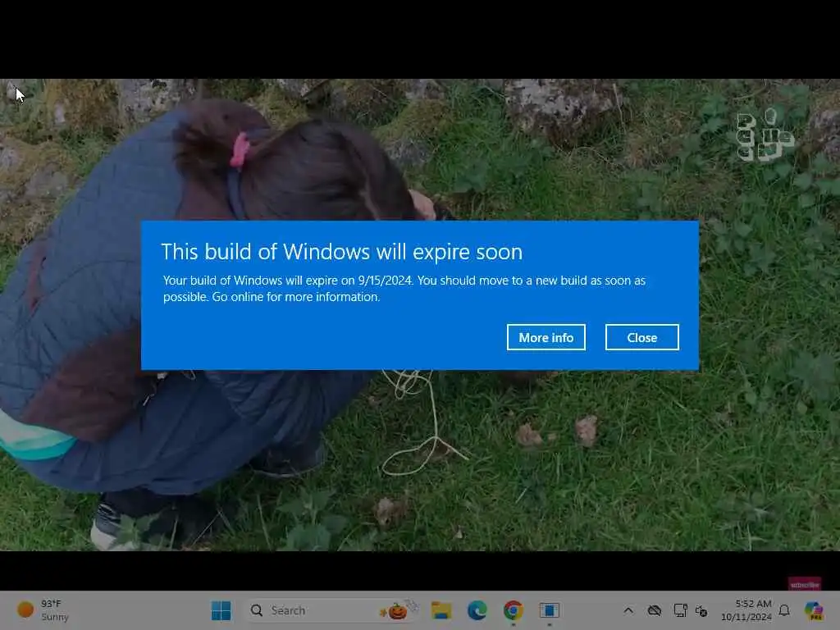Open the 93°F Sunny weather widget
This screenshot has height=630, width=840.
pyautogui.click(x=43, y=610)
